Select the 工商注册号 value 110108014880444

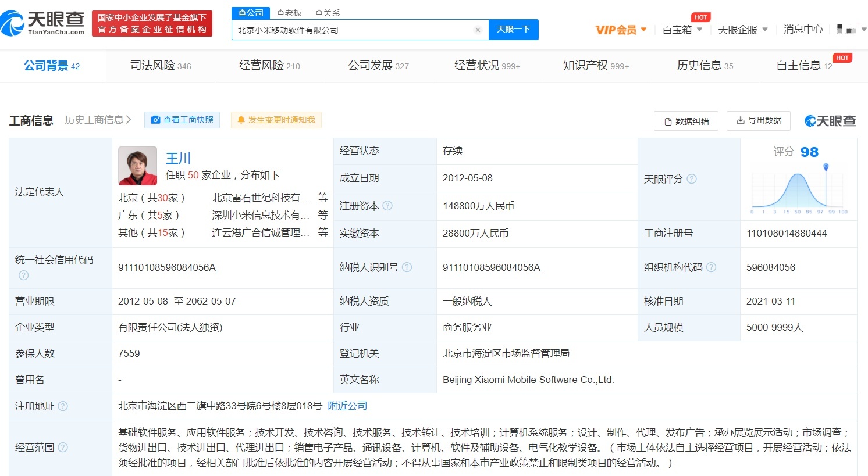(787, 233)
